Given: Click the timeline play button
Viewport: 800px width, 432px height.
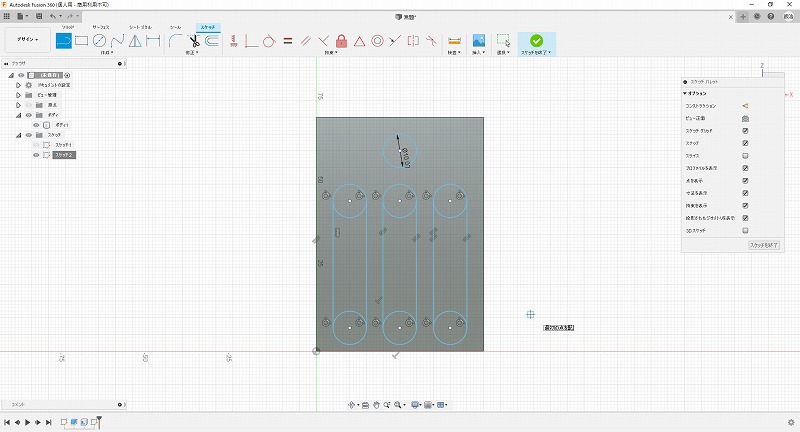Looking at the screenshot, I should [x=27, y=423].
